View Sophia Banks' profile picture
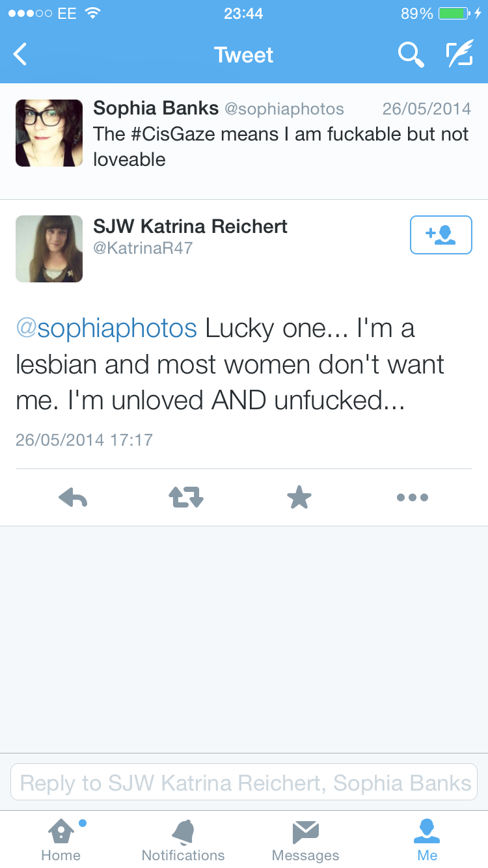 [49, 133]
